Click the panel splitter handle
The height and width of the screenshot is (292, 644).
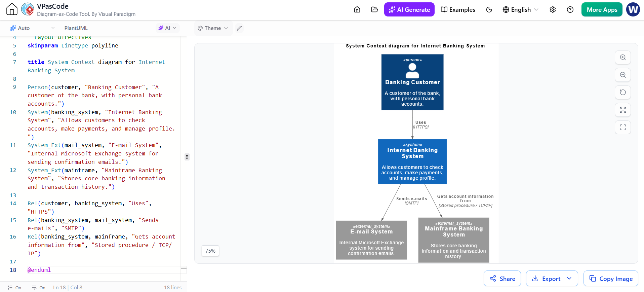(x=187, y=157)
